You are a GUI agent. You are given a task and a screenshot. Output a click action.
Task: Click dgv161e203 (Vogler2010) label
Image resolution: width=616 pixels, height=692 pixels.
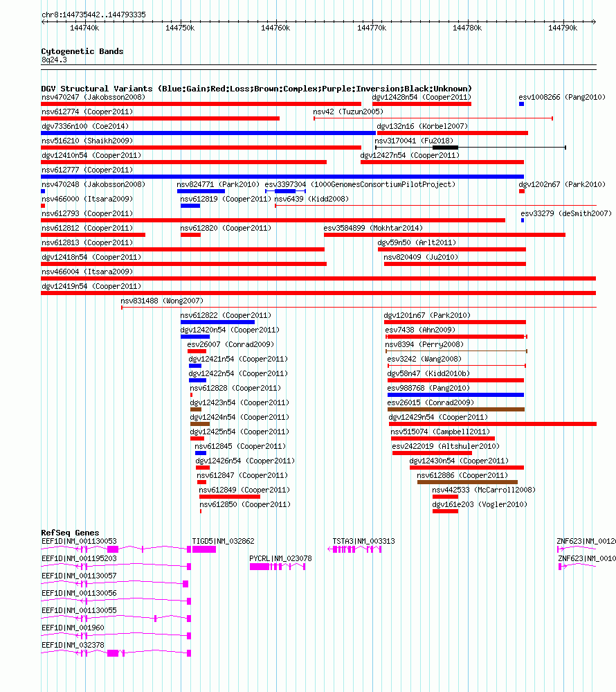click(x=480, y=505)
